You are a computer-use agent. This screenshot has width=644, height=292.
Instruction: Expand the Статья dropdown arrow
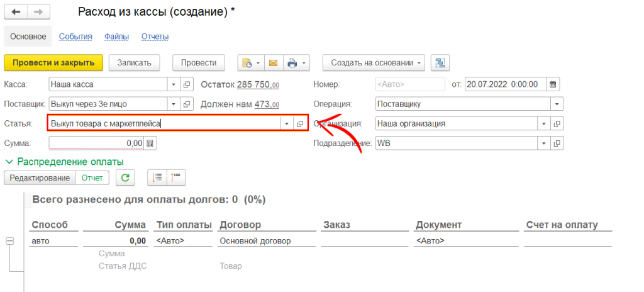[x=287, y=124]
